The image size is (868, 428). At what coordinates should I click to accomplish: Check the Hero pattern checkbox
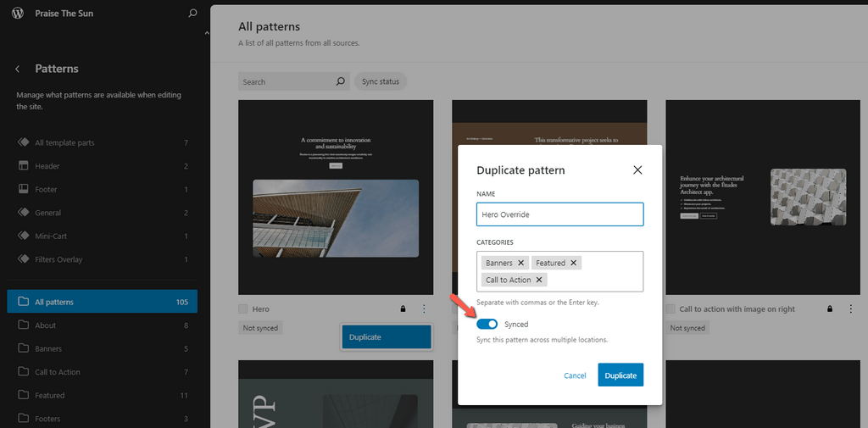click(244, 309)
